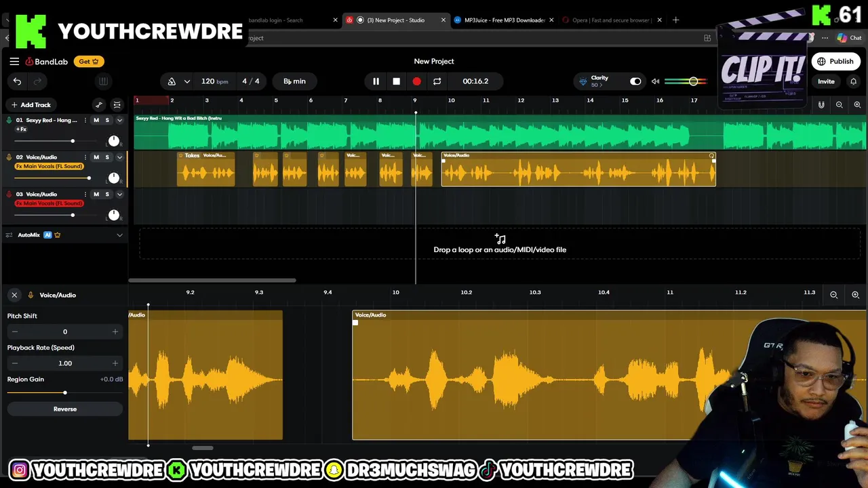Collapse track heights icon beside Add Track
The image size is (868, 488).
coord(117,105)
